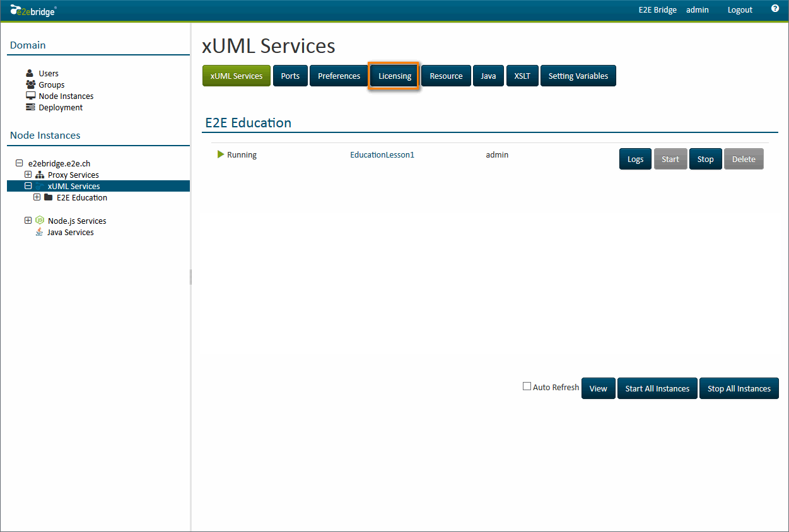Click the Deployment server icon

coord(30,107)
